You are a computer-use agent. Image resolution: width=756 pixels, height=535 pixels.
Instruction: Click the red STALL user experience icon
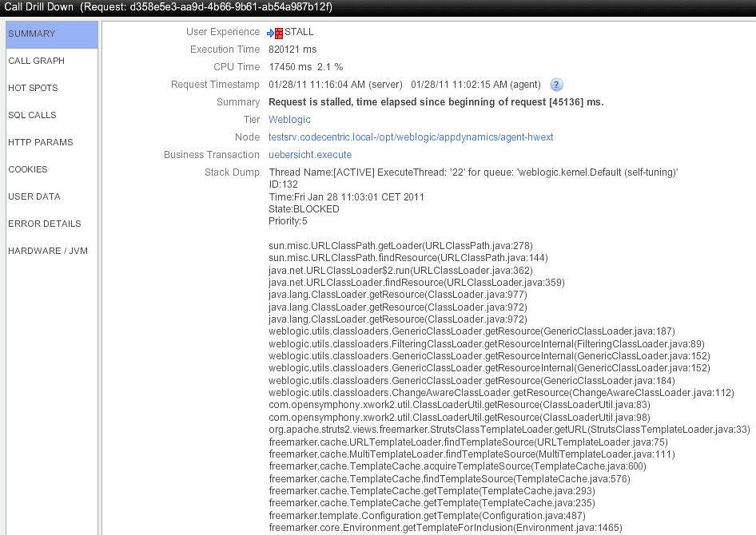(279, 33)
